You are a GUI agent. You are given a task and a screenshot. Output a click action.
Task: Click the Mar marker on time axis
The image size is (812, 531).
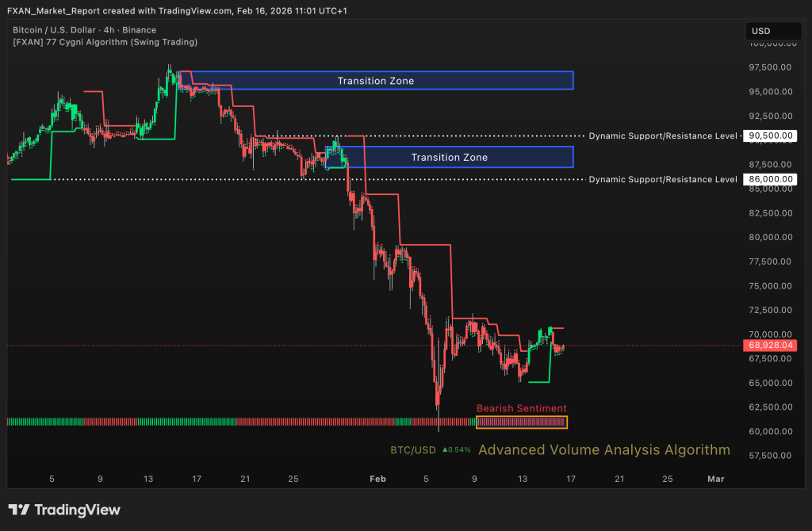click(x=715, y=479)
